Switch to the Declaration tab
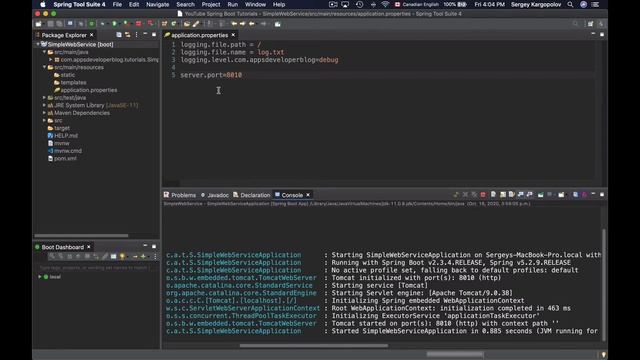 (x=252, y=195)
